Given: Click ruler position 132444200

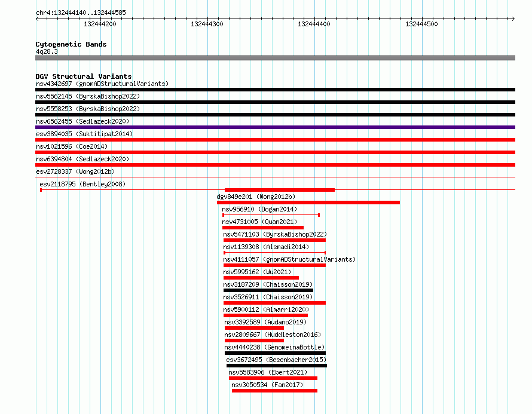Looking at the screenshot, I should pos(100,24).
